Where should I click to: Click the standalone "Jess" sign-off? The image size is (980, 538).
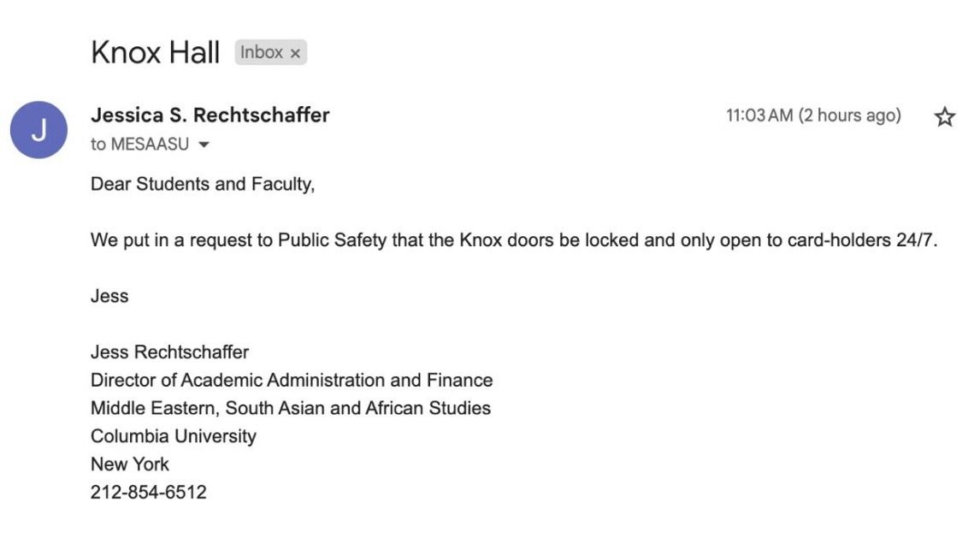pos(109,296)
